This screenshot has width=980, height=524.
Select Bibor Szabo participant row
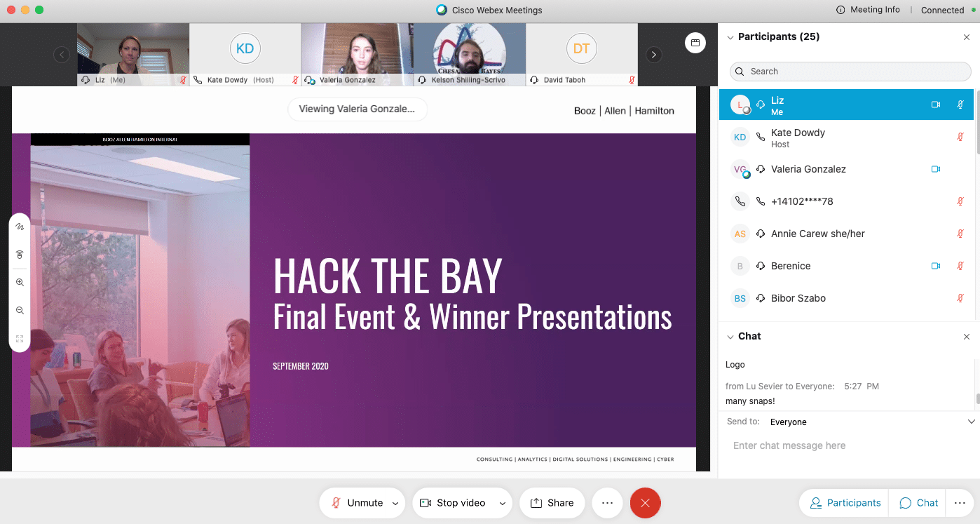[x=846, y=298]
